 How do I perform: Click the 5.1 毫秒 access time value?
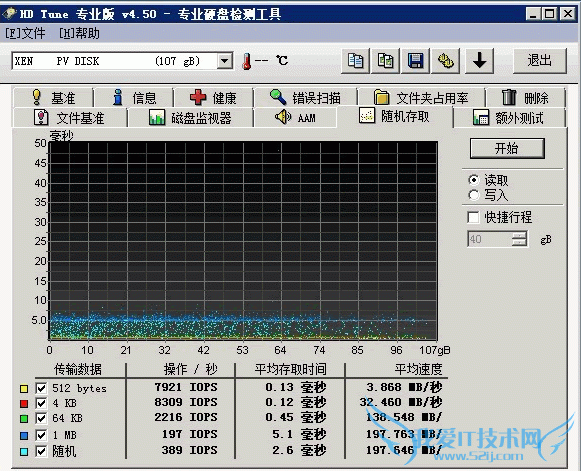click(x=299, y=434)
